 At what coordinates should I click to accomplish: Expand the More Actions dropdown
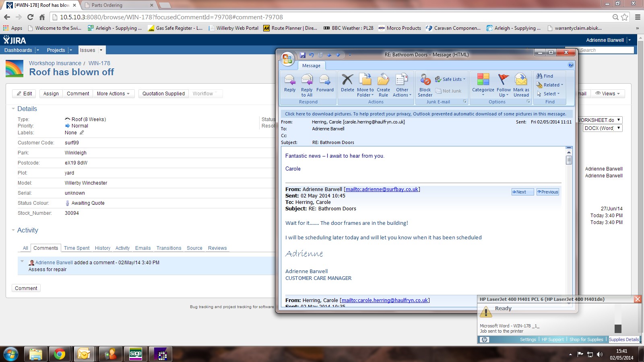tap(113, 94)
